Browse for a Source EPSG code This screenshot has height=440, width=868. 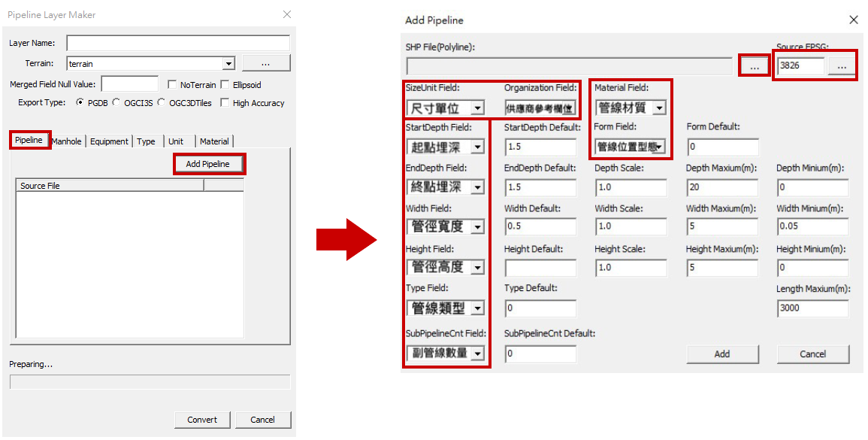(843, 65)
